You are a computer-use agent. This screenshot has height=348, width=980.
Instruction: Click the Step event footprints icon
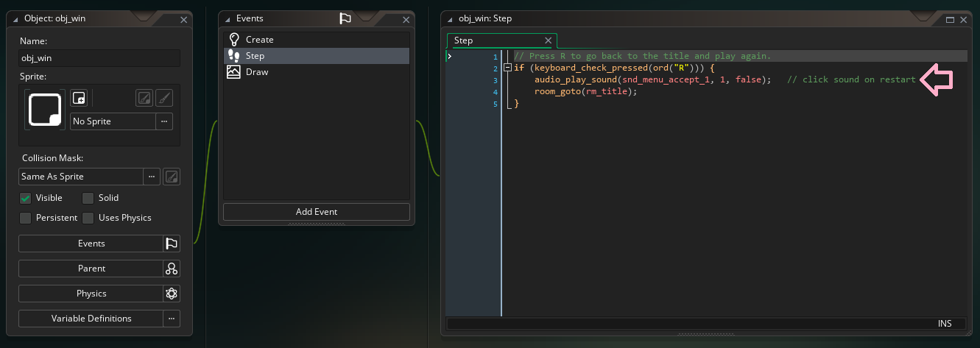pyautogui.click(x=233, y=56)
